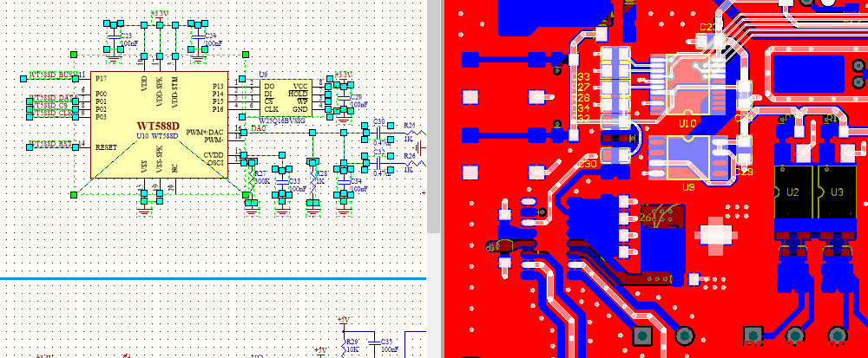The height and width of the screenshot is (358, 868).
Task: Click the P17 pin name on WT588D
Action: 100,78
